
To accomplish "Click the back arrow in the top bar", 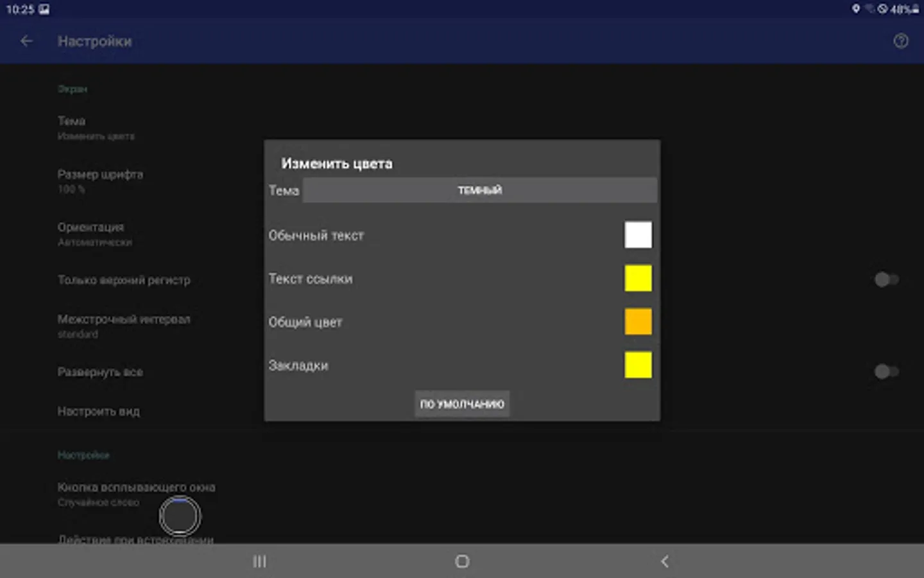I will [26, 41].
